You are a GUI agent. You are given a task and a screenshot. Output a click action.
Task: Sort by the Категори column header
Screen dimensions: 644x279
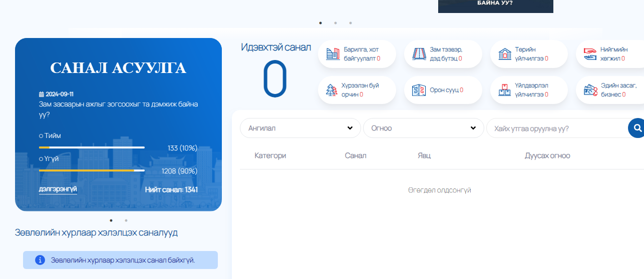(x=270, y=155)
